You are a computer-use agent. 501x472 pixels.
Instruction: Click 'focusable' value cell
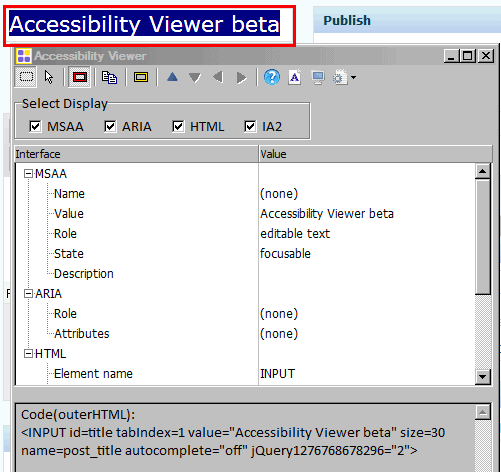(x=285, y=254)
